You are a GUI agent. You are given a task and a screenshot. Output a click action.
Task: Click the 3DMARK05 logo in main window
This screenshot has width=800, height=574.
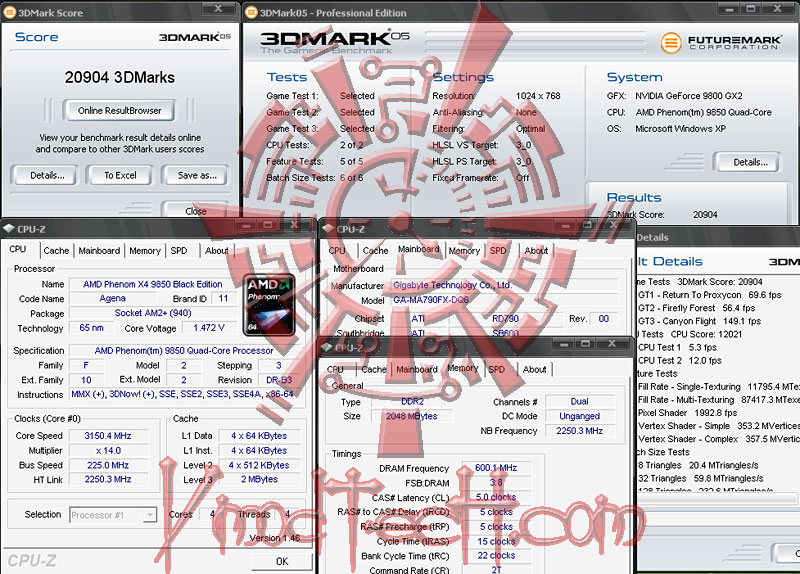click(335, 39)
